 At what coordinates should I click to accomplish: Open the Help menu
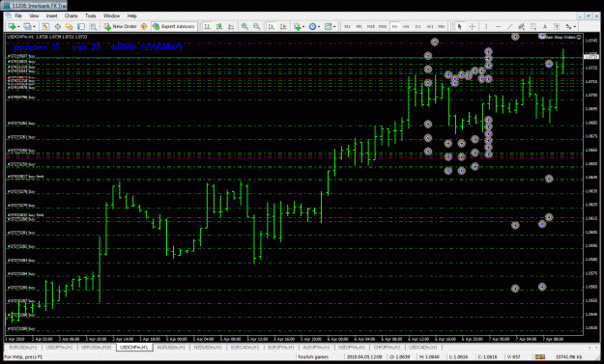click(x=132, y=15)
